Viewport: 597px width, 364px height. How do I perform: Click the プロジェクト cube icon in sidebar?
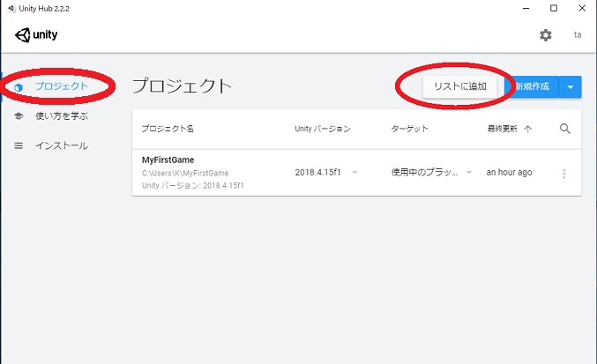(x=18, y=87)
